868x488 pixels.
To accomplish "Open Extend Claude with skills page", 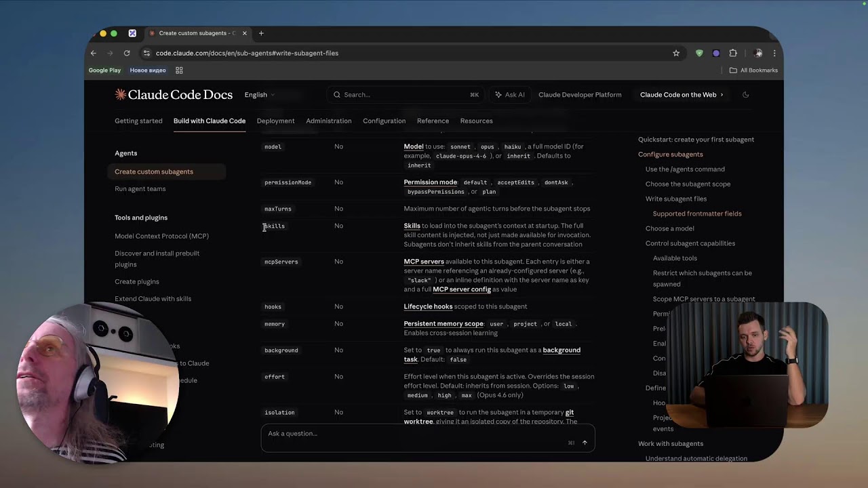I will (x=153, y=299).
